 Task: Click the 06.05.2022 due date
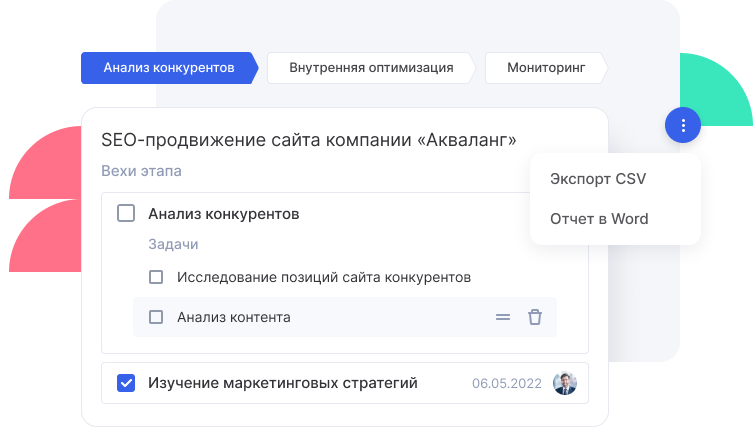(x=506, y=383)
